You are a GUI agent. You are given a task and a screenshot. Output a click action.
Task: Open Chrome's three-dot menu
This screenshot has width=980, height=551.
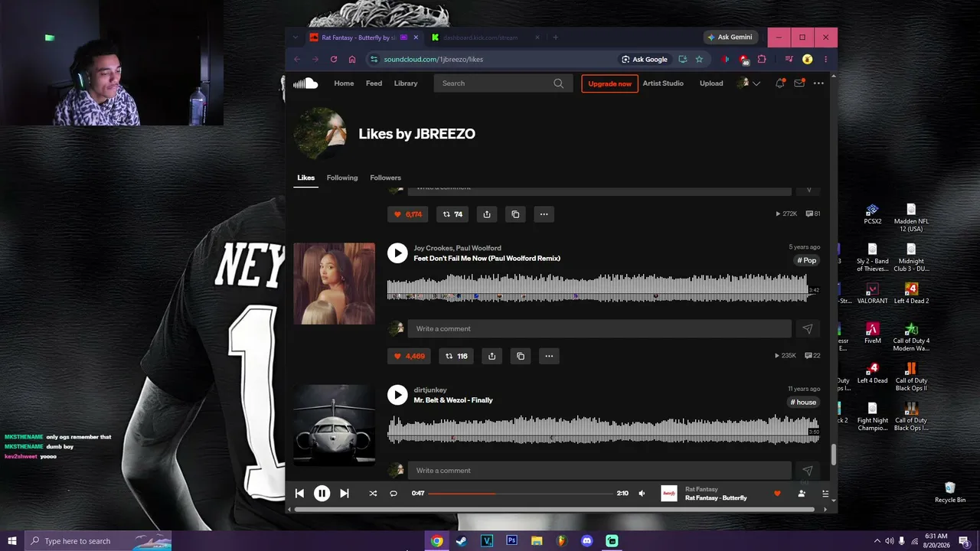click(x=825, y=59)
